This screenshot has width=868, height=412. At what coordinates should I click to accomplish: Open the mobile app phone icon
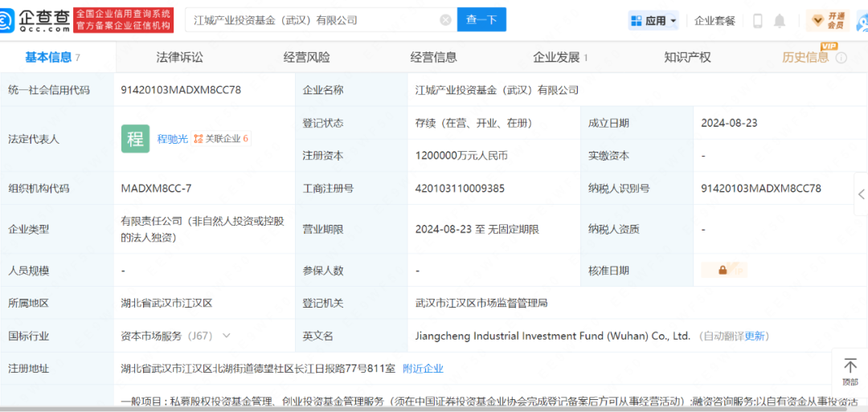(x=757, y=21)
